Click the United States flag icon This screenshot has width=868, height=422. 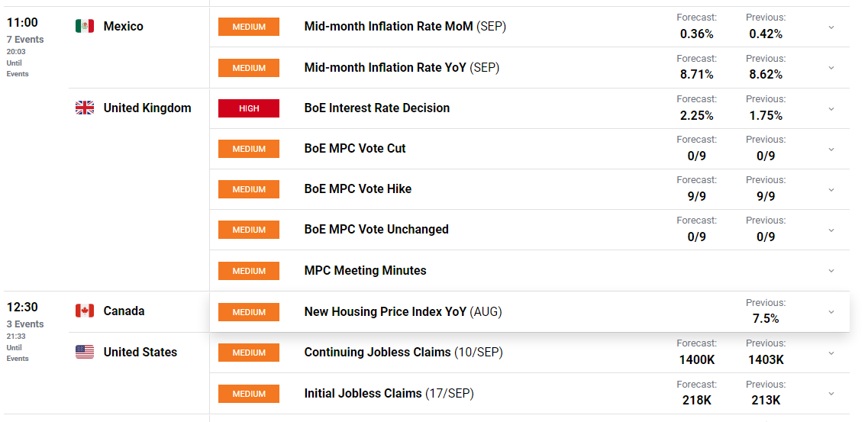tap(84, 353)
